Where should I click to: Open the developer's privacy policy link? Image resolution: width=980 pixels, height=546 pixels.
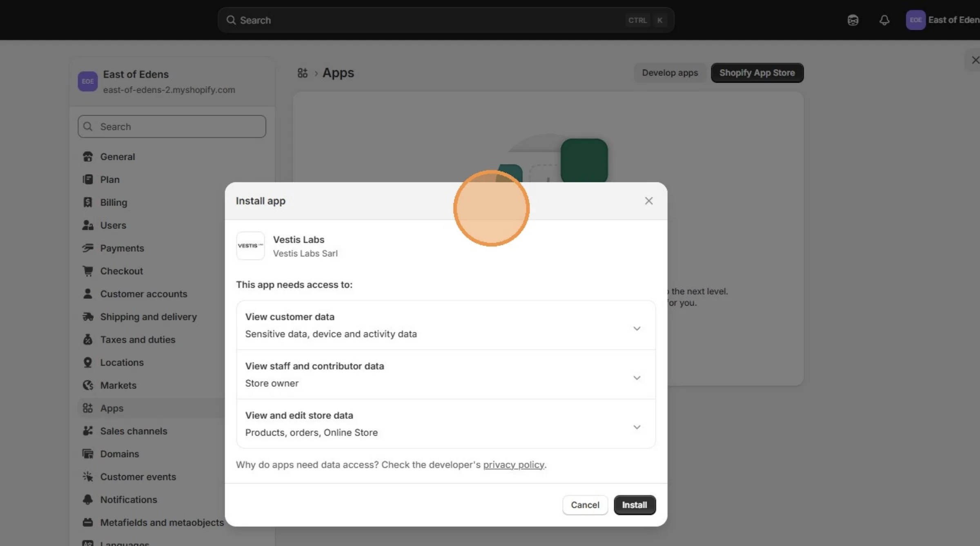tap(514, 465)
